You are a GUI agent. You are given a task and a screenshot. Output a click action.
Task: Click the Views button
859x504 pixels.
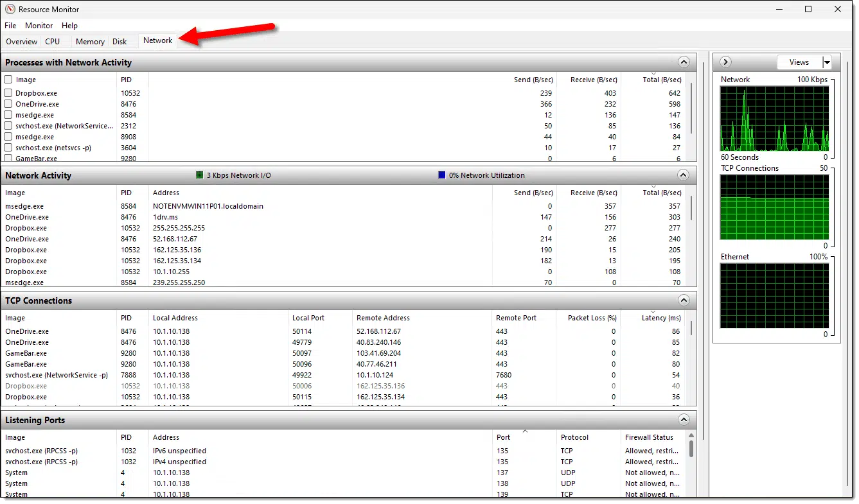pyautogui.click(x=799, y=62)
